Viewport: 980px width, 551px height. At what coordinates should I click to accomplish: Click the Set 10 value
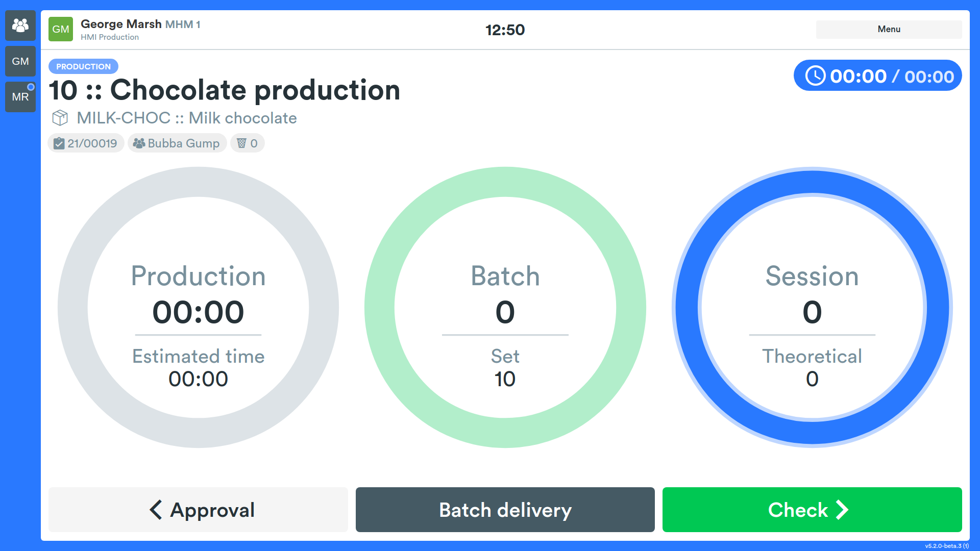coord(505,379)
